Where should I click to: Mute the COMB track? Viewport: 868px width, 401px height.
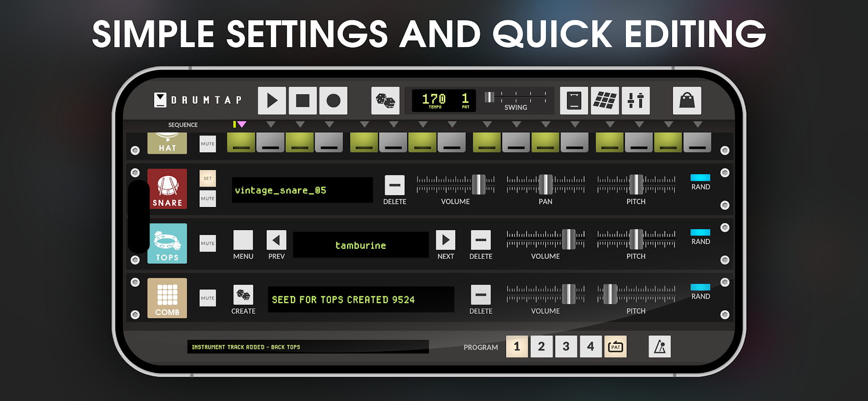pos(208,298)
